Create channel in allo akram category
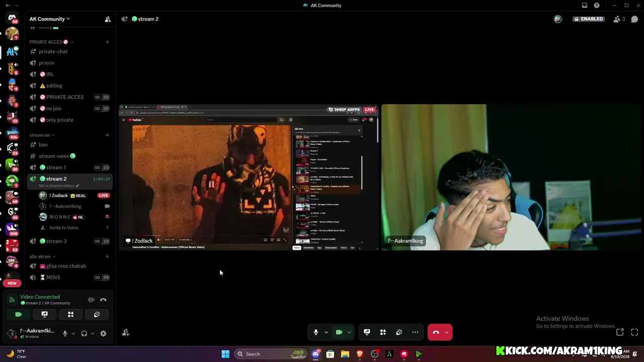Image resolution: width=644 pixels, height=362 pixels. (107, 256)
